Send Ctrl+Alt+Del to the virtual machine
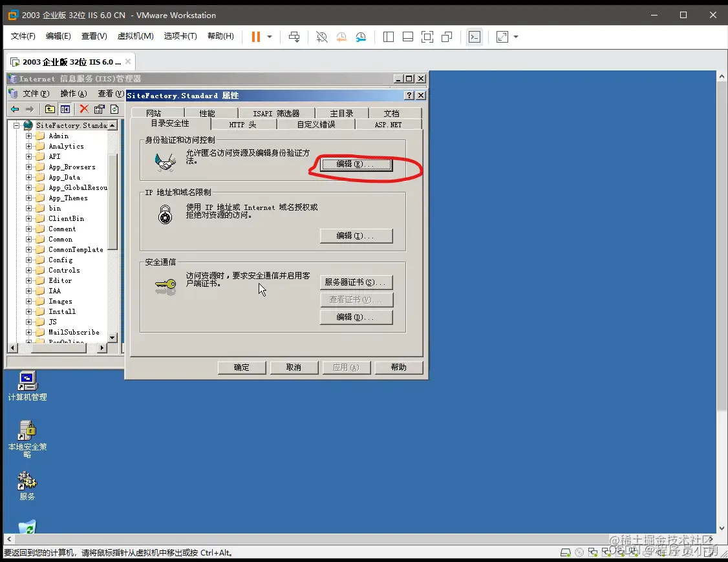Viewport: 728px width, 562px height. pyautogui.click(x=294, y=37)
